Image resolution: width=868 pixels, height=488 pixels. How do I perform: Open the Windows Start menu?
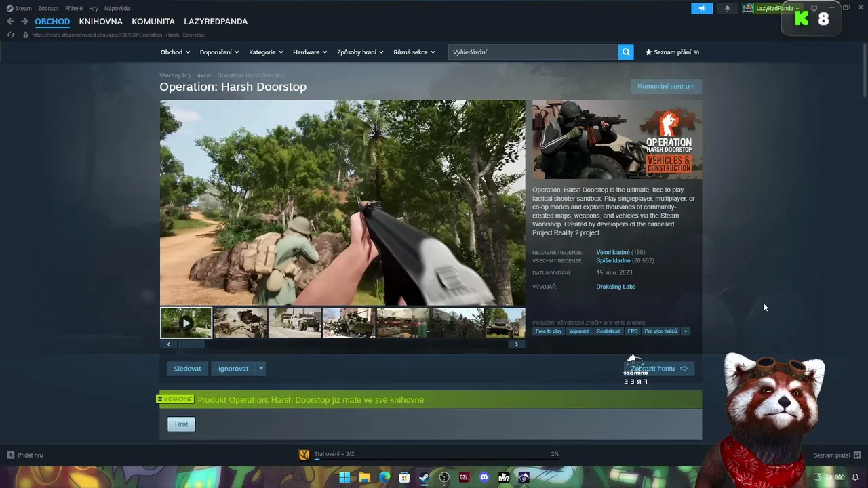point(344,477)
